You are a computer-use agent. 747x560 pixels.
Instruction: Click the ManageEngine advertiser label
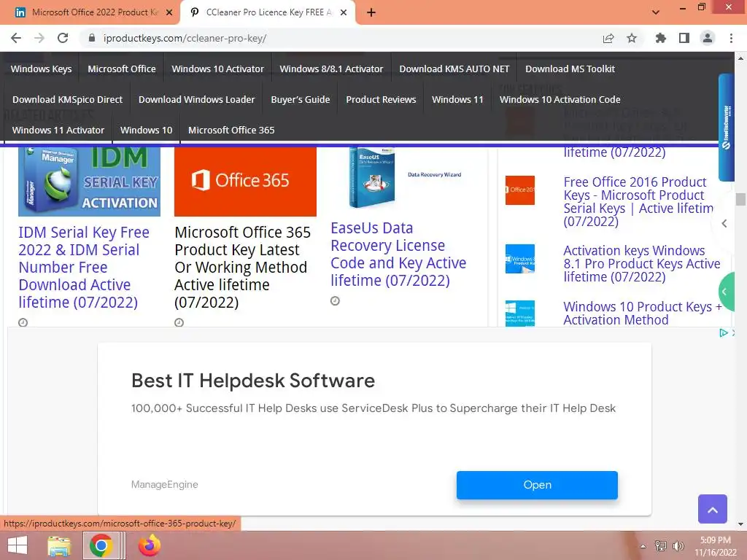(164, 485)
